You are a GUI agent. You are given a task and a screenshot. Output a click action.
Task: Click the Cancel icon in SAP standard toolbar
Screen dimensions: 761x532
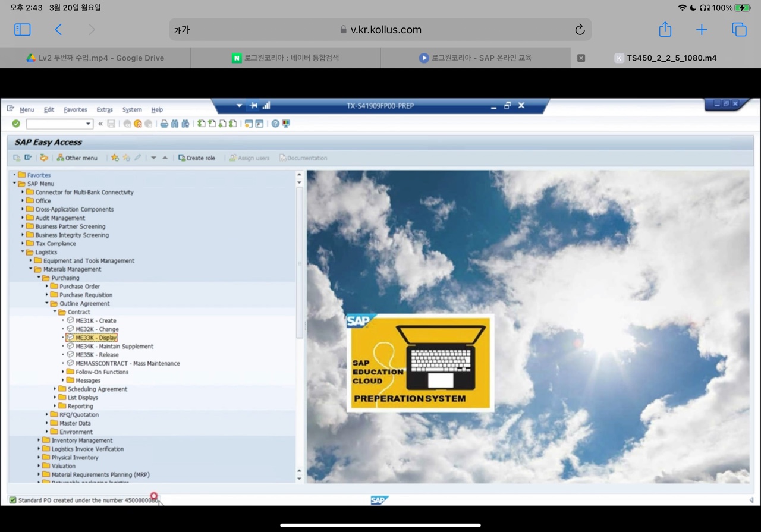pyautogui.click(x=148, y=124)
